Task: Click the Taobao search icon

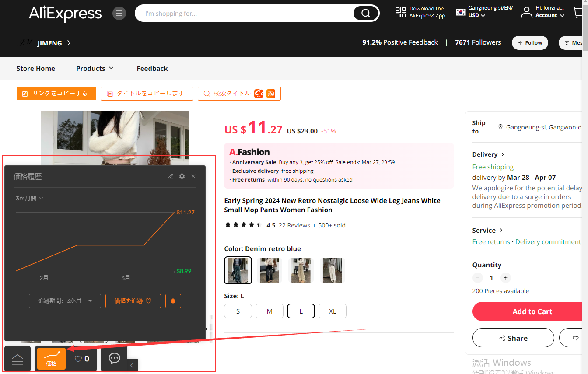Action: click(271, 94)
